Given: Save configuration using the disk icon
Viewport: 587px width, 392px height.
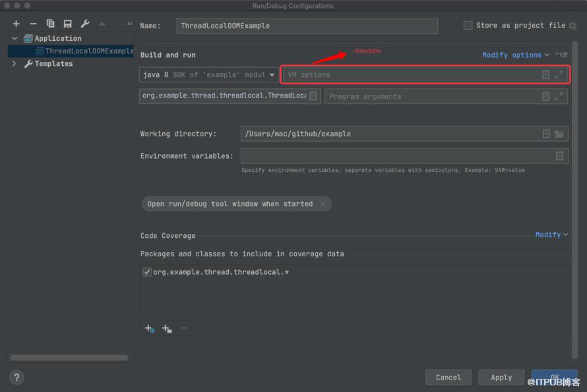Looking at the screenshot, I should [x=67, y=24].
